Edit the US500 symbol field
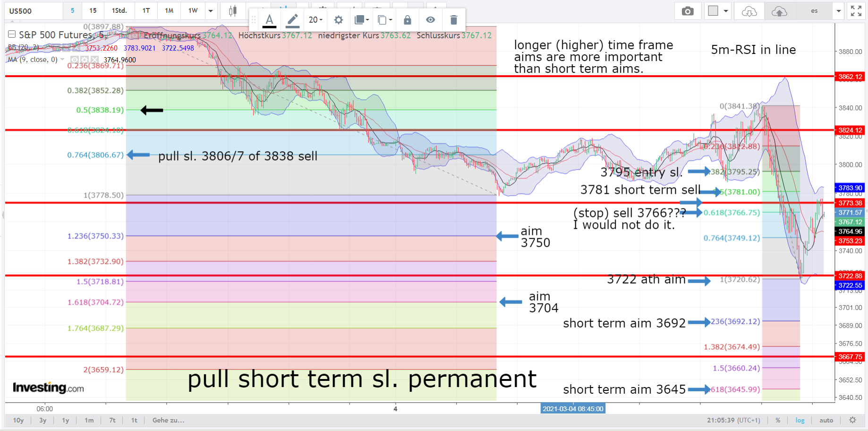The width and height of the screenshot is (868, 431). 33,11
